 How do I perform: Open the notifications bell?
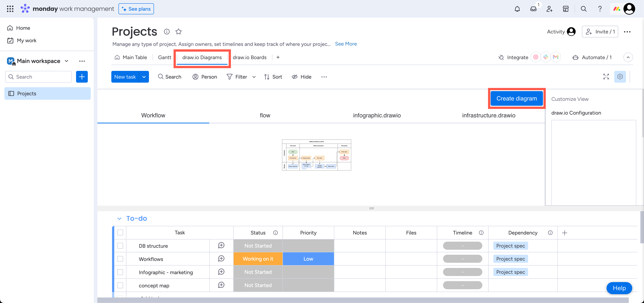coord(517,9)
